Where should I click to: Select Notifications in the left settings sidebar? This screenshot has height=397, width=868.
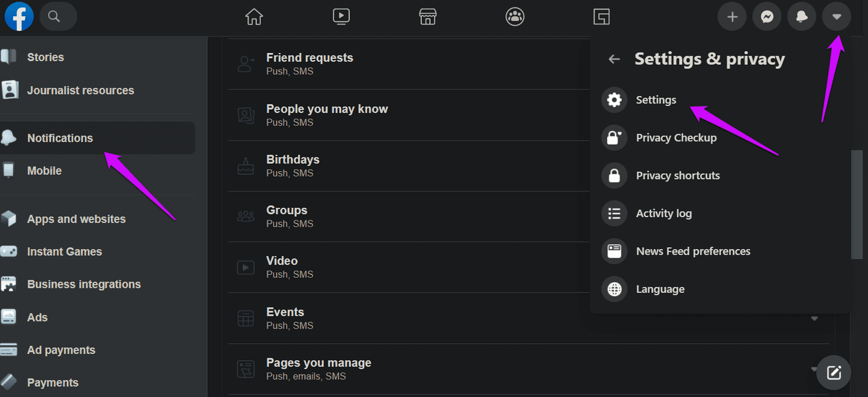[x=97, y=138]
